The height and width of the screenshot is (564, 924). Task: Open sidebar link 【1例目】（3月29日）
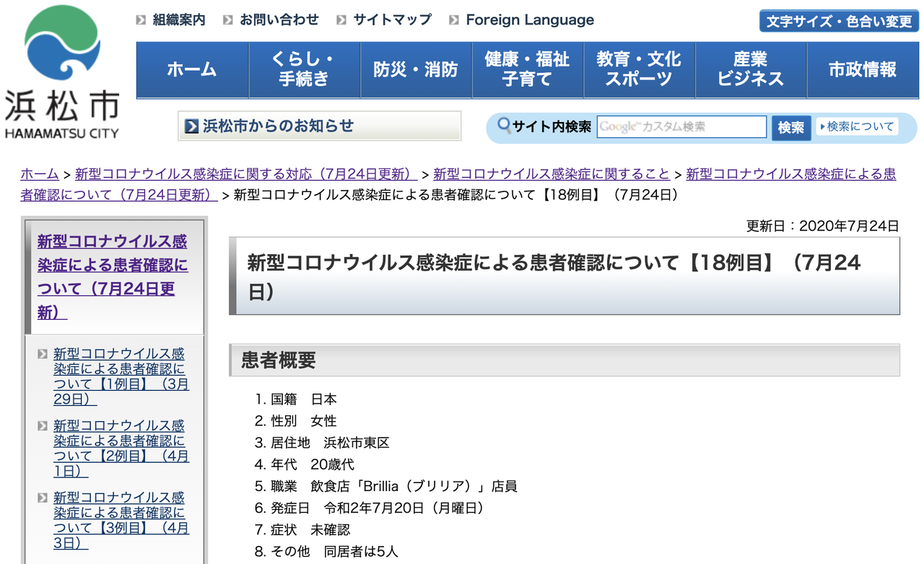[121, 376]
